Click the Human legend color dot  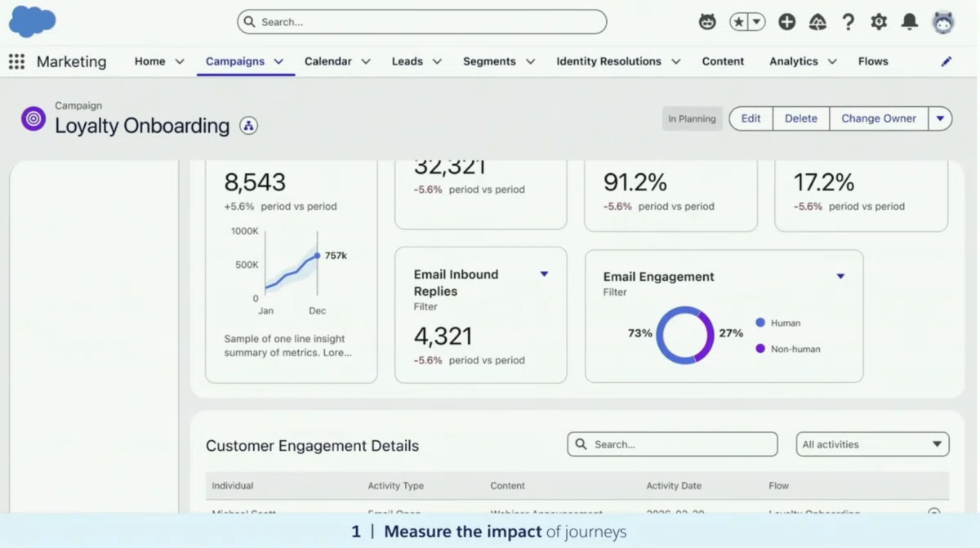point(760,323)
